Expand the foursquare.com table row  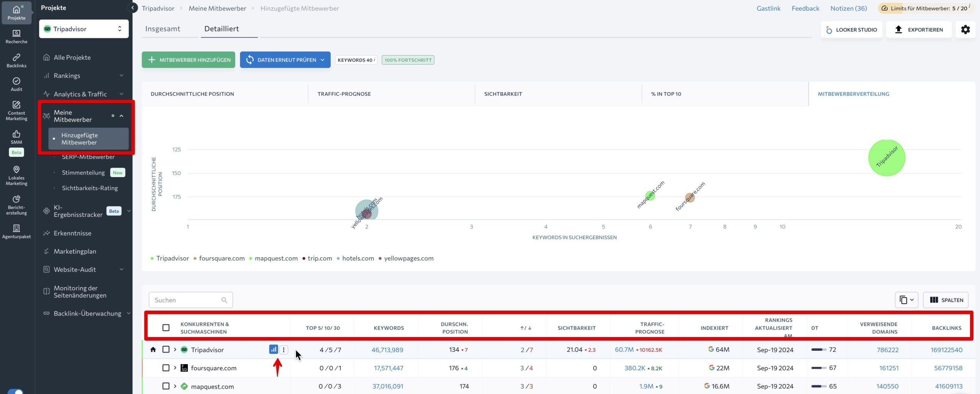click(x=175, y=368)
